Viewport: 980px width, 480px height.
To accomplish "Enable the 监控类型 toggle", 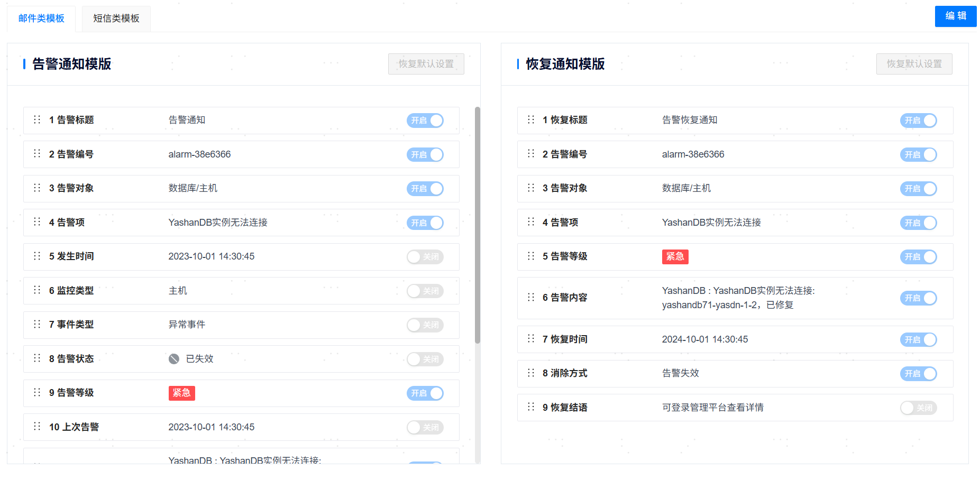I will (x=425, y=291).
